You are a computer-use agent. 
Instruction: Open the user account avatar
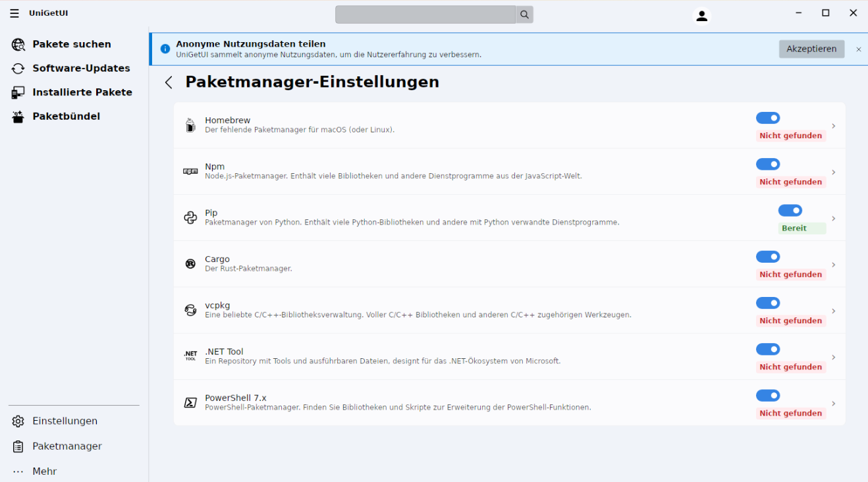(x=702, y=16)
